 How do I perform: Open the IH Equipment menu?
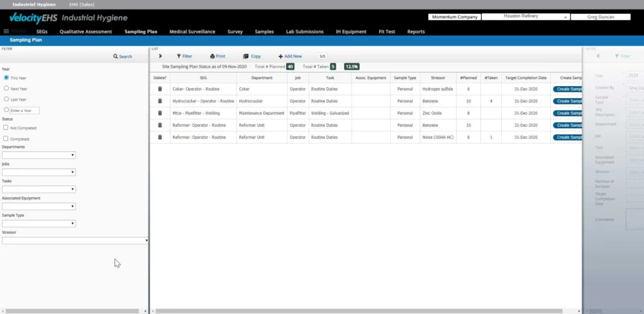(x=351, y=31)
